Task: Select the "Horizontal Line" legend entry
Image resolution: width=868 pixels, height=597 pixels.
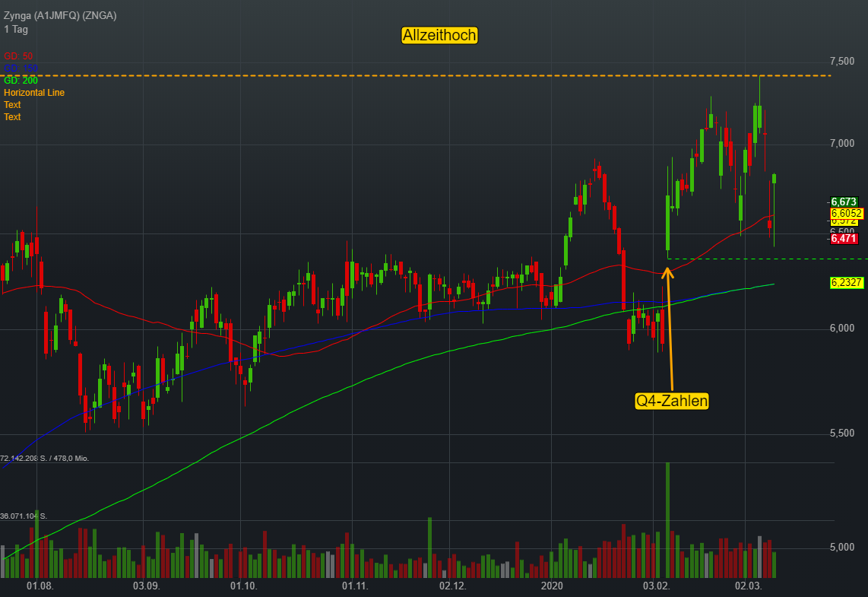Action: point(34,93)
